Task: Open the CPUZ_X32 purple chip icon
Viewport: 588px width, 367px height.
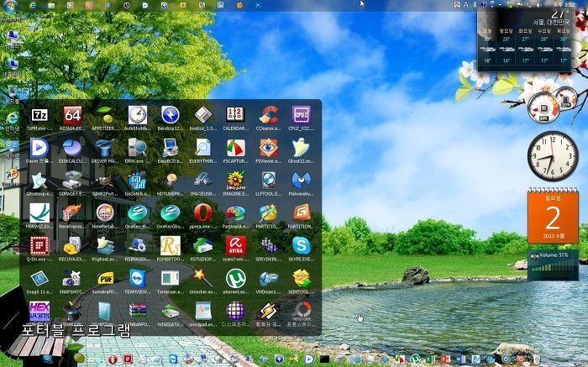Action: tap(302, 115)
